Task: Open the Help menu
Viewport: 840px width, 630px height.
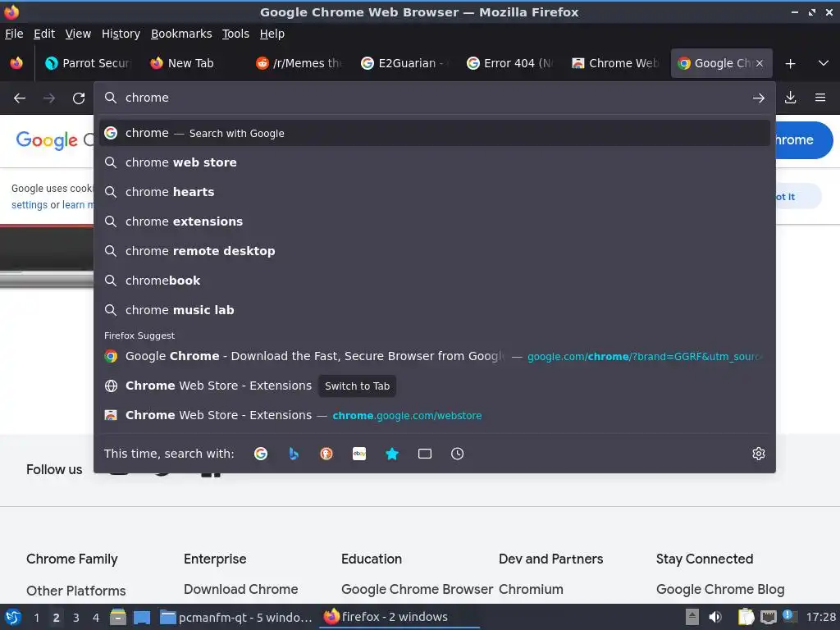Action: pos(272,34)
